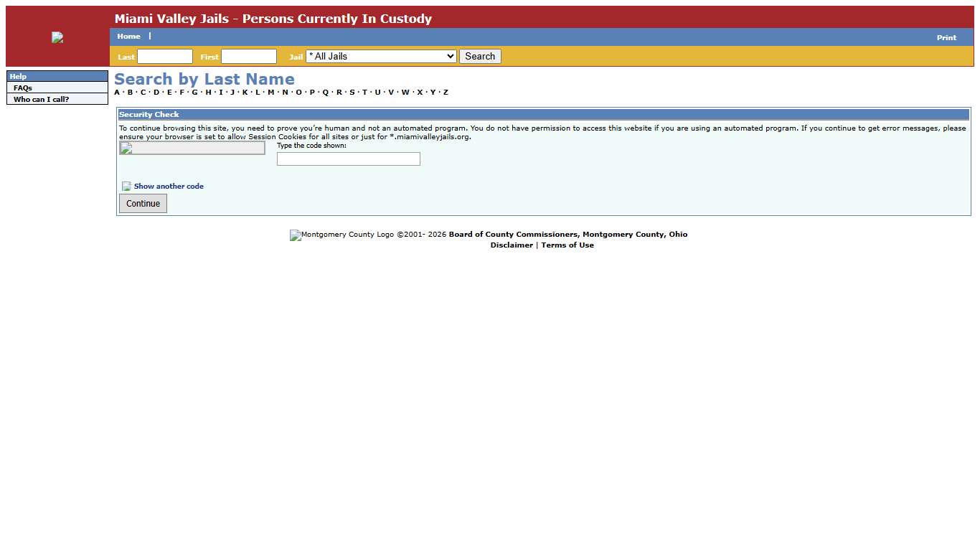
Task: Click the Show another code link
Action: [169, 187]
